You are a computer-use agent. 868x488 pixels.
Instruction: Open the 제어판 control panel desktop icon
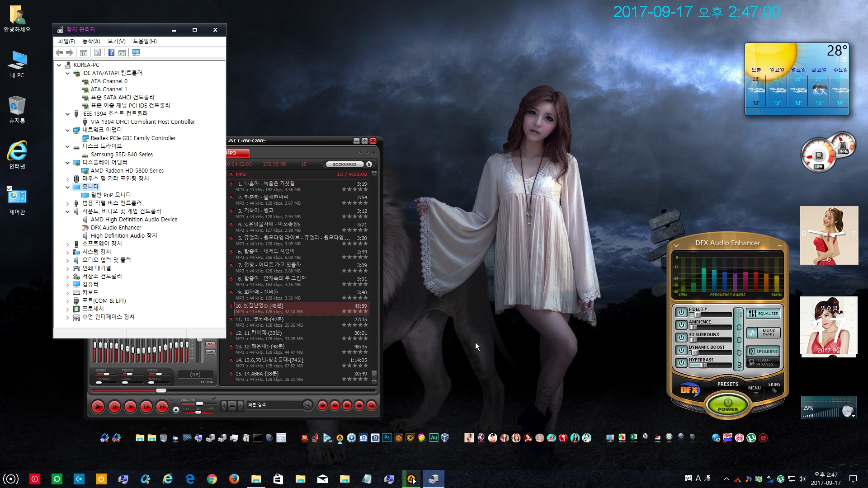point(17,201)
